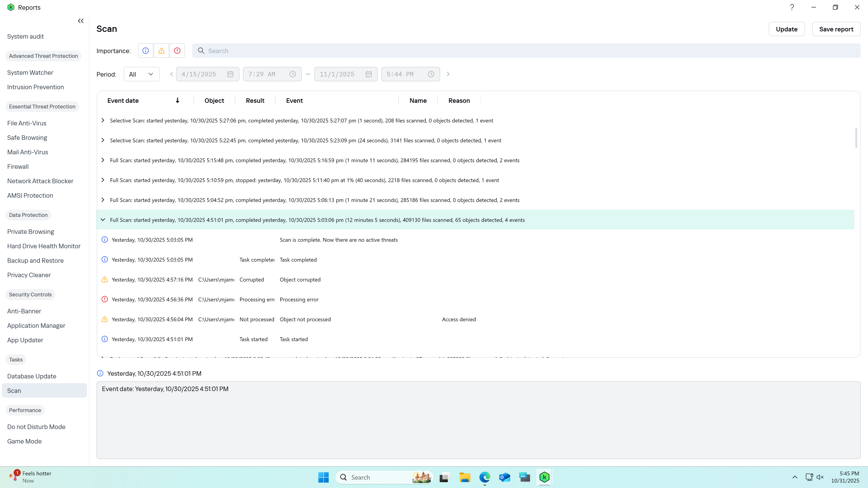The image size is (868, 488).
Task: Open the Period dropdown set to All
Action: 142,74
